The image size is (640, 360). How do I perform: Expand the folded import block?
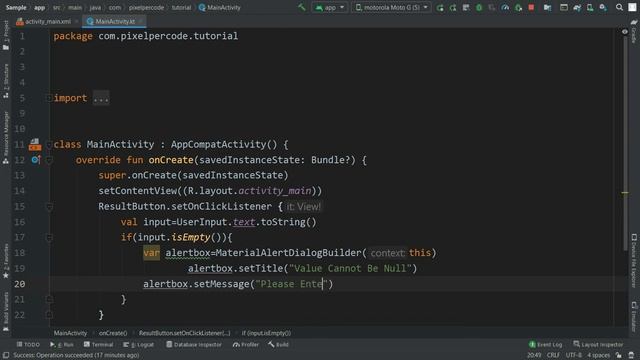(49, 98)
